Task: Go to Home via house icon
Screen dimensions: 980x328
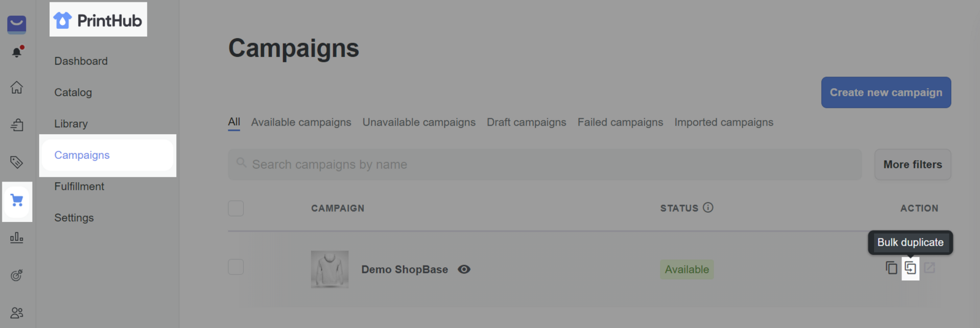Action: tap(17, 88)
